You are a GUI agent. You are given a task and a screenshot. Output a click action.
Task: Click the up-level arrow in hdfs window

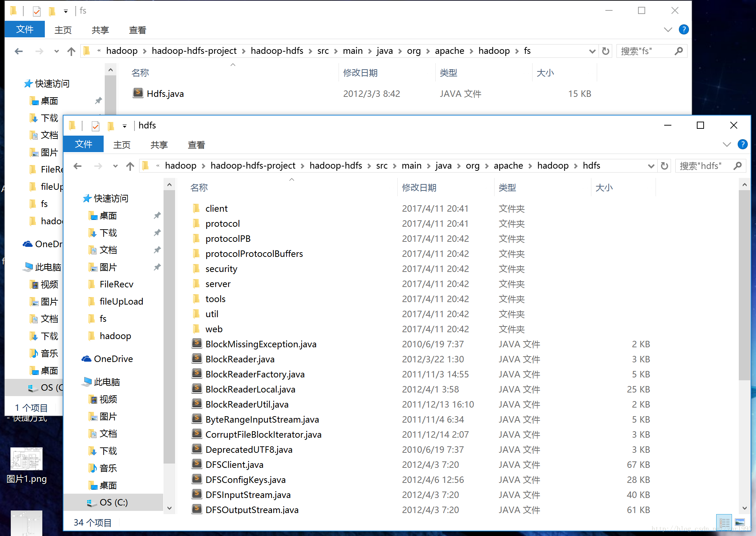point(130,166)
